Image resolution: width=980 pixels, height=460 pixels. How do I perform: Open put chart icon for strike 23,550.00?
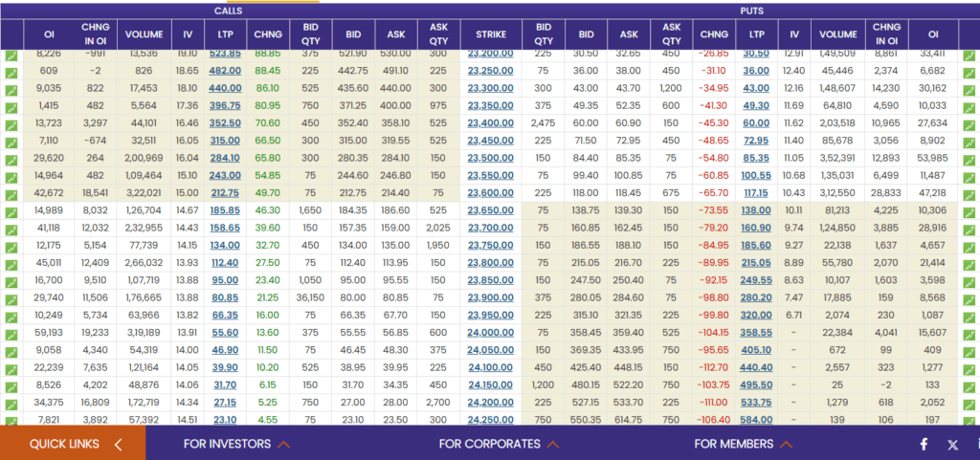969,178
